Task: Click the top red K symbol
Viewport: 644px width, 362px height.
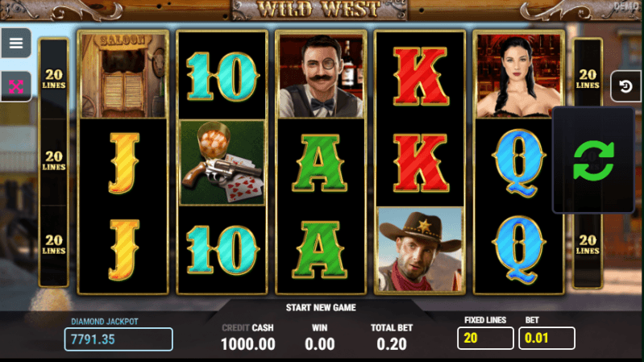Action: pos(420,76)
